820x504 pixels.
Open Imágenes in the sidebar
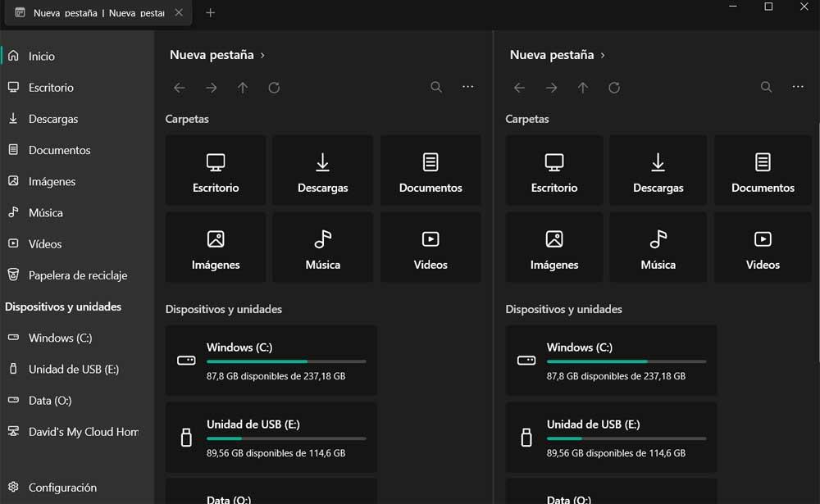click(x=77, y=181)
